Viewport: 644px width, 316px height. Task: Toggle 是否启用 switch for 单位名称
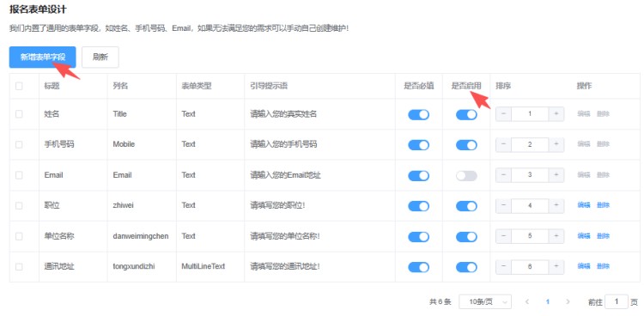pos(466,237)
